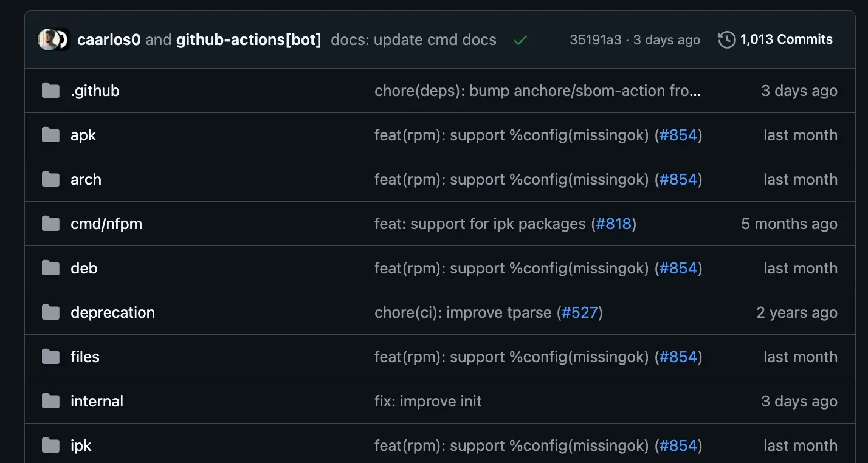The image size is (868, 463).
Task: Click the caarlos0 avatar image
Action: (x=48, y=39)
